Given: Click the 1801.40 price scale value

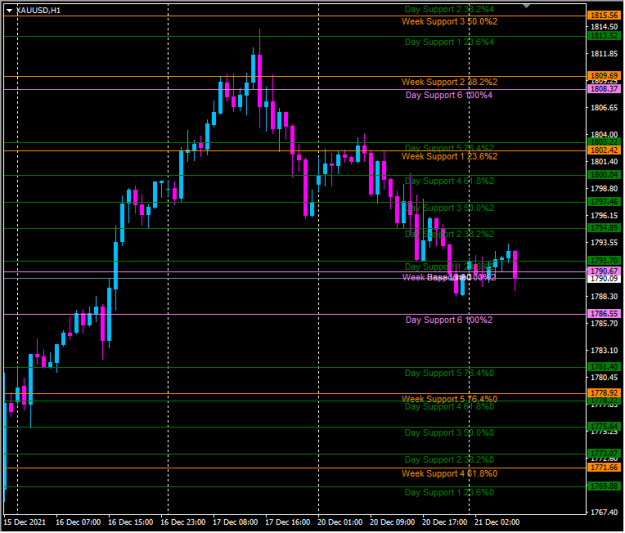Looking at the screenshot, I should [x=604, y=162].
